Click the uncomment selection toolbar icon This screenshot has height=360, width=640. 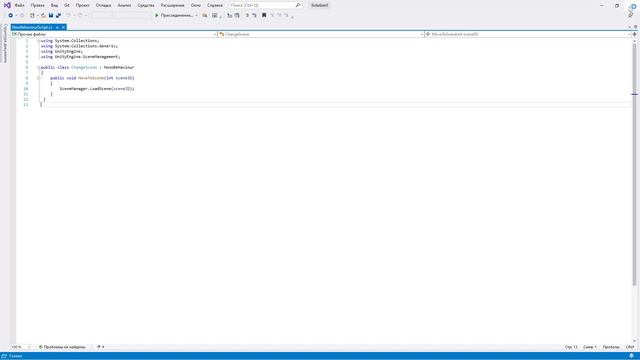tap(254, 16)
